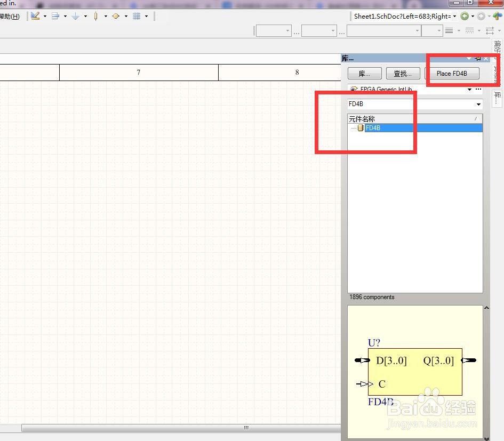The height and width of the screenshot is (441, 504).
Task: Click the 1896 components count text
Action: pyautogui.click(x=372, y=297)
